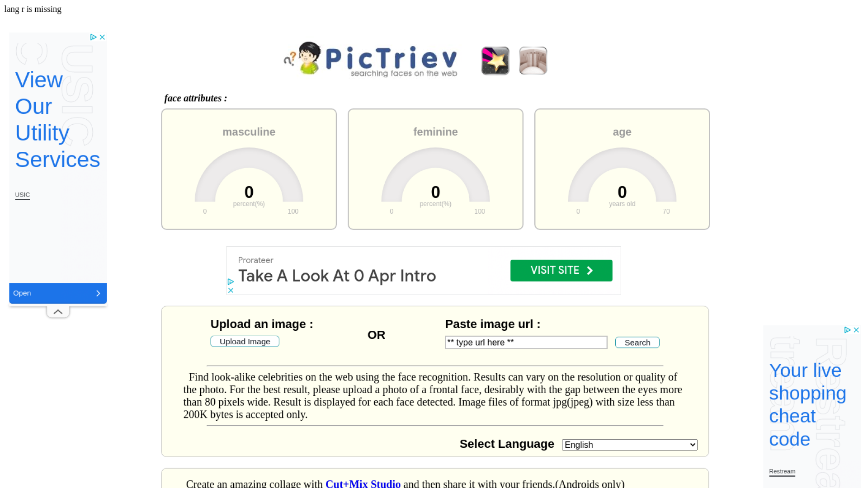Click the Upload Image button
Screen dimensions: 868x488
click(245, 341)
